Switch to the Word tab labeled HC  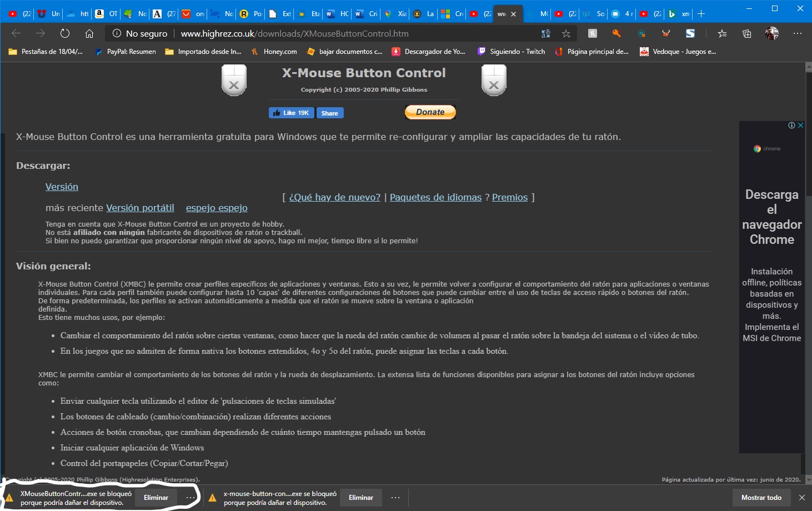pos(338,14)
